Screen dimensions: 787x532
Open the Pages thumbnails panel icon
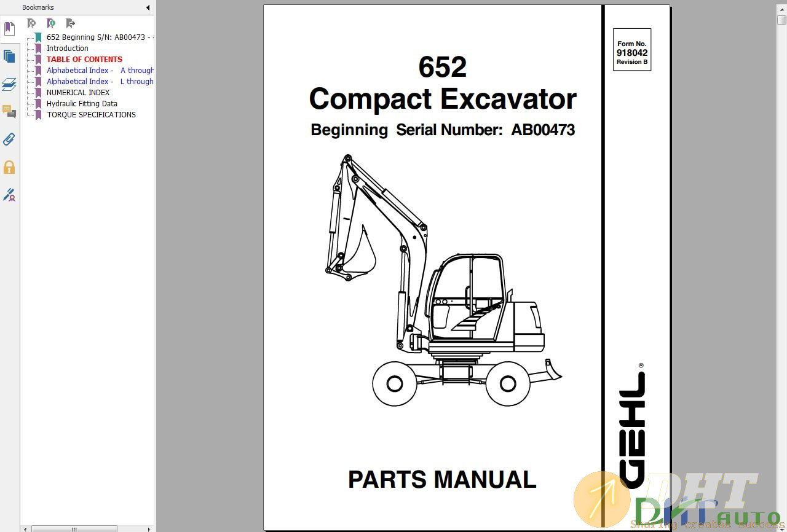pos(9,57)
